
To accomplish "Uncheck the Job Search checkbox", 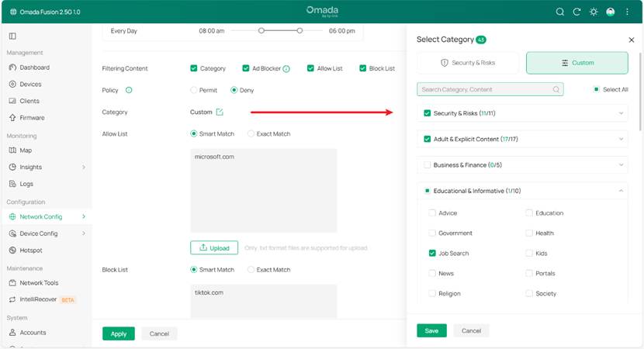I will pos(432,253).
